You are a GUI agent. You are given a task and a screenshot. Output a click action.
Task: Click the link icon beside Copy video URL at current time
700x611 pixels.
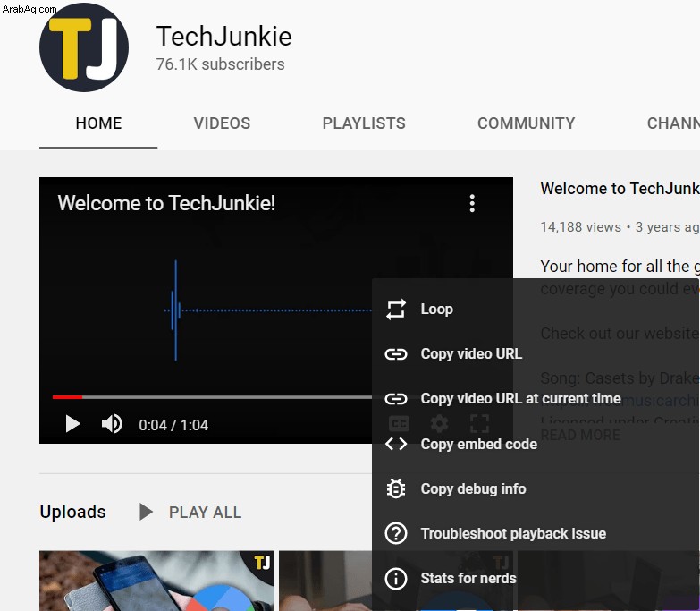point(396,398)
